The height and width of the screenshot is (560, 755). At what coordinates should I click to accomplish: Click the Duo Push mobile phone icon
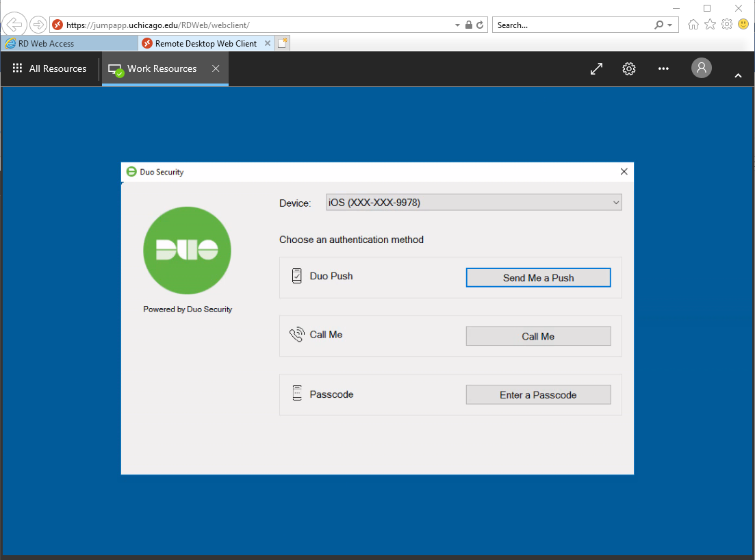(296, 275)
